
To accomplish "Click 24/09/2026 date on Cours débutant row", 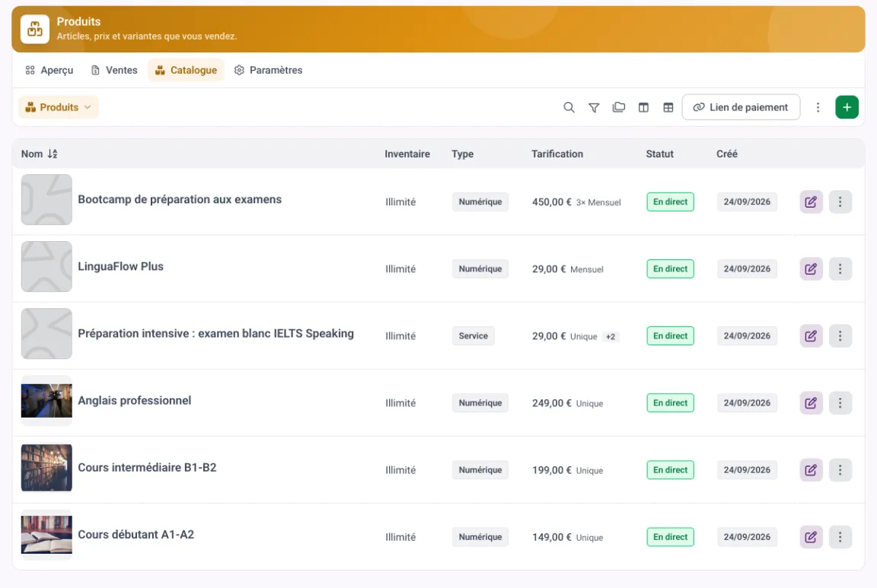I will click(747, 537).
